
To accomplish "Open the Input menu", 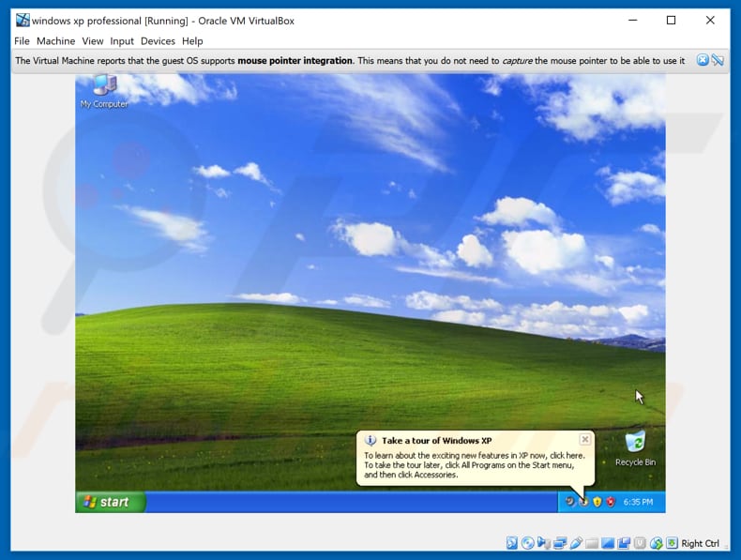I will tap(122, 41).
